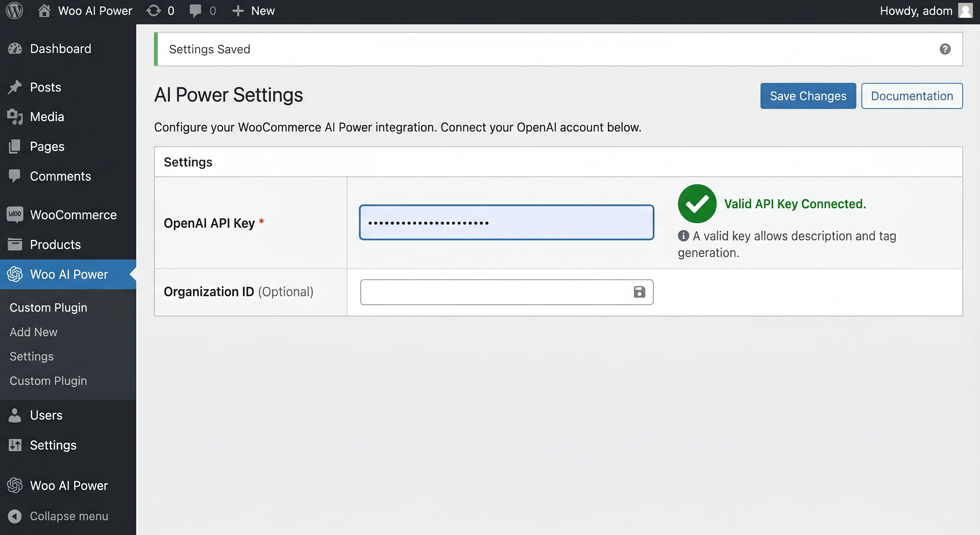Click the Users person icon
980x535 pixels.
tap(15, 415)
